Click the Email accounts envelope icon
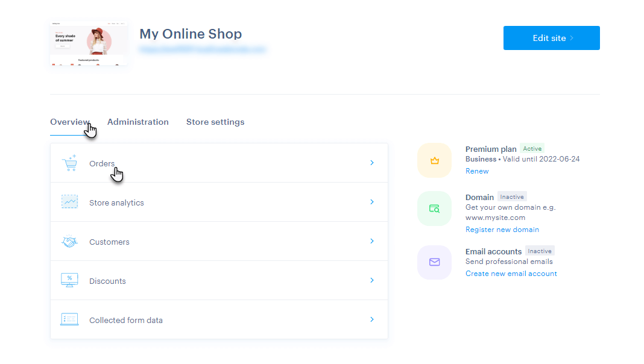The image size is (644, 364). [x=434, y=262]
